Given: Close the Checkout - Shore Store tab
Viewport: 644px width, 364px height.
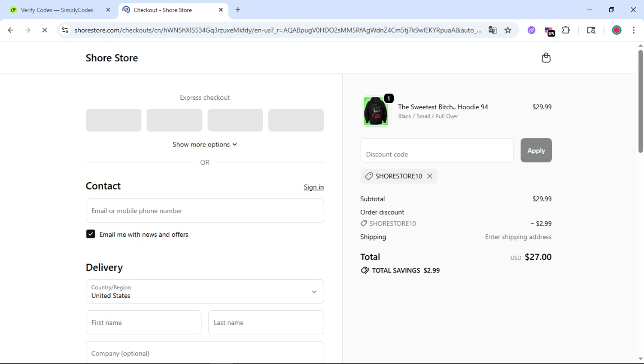Looking at the screenshot, I should pyautogui.click(x=221, y=10).
